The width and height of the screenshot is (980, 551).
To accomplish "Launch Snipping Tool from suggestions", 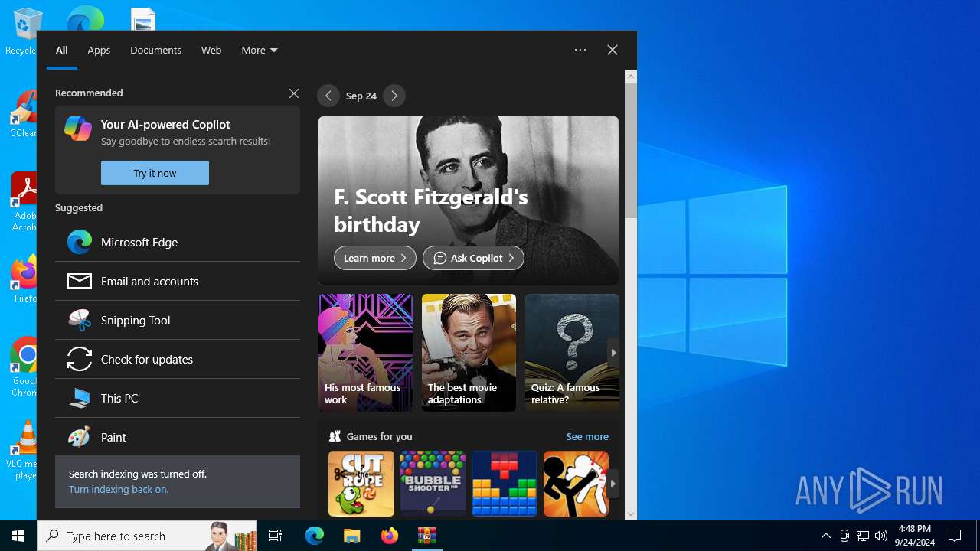I will point(178,320).
